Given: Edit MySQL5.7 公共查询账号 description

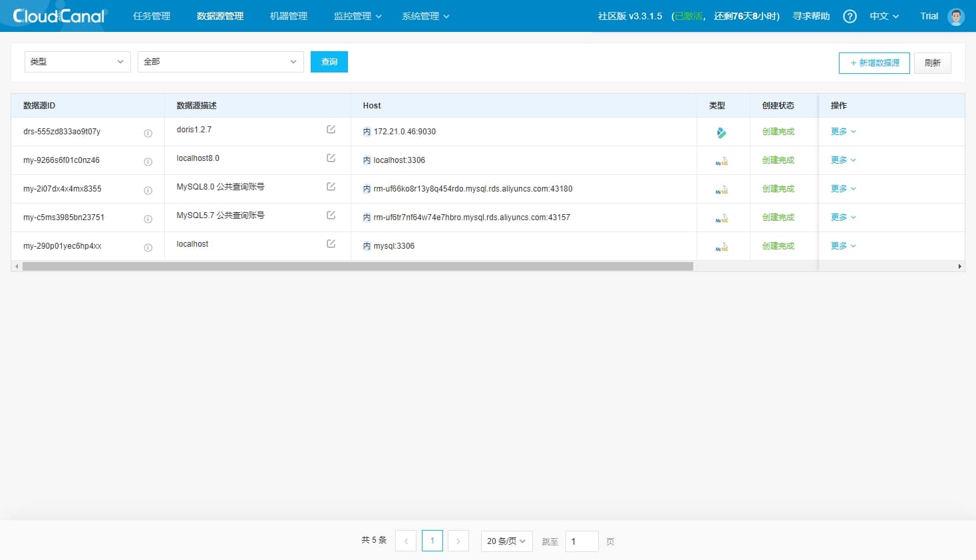Looking at the screenshot, I should pyautogui.click(x=331, y=215).
